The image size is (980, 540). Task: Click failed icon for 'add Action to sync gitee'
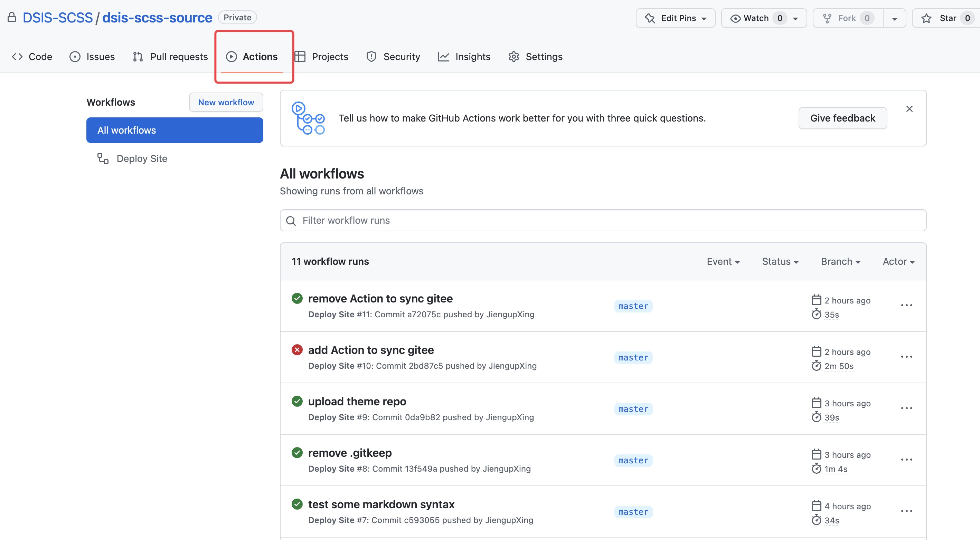click(297, 350)
